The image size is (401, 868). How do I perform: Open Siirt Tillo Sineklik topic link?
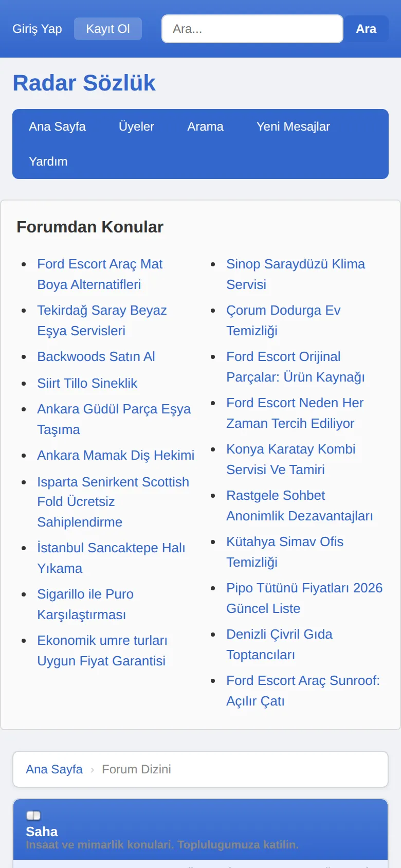coord(87,383)
